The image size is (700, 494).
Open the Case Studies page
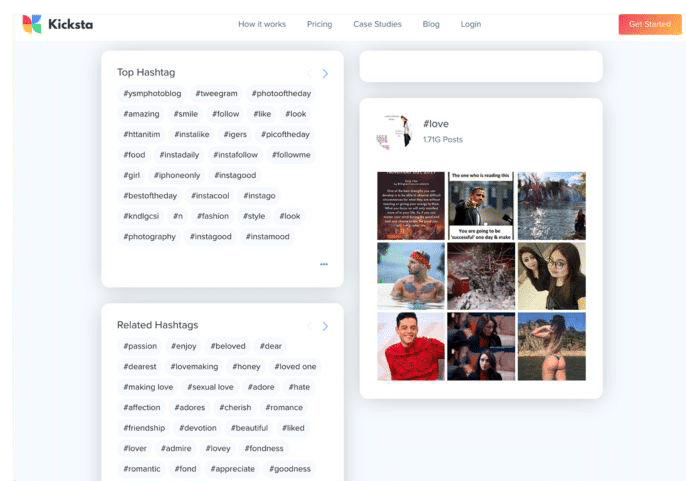[x=377, y=24]
